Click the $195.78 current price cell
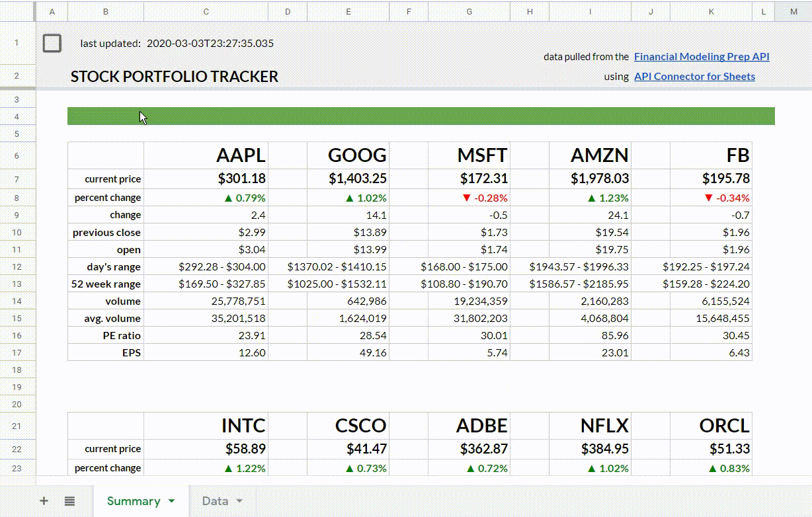 point(711,179)
